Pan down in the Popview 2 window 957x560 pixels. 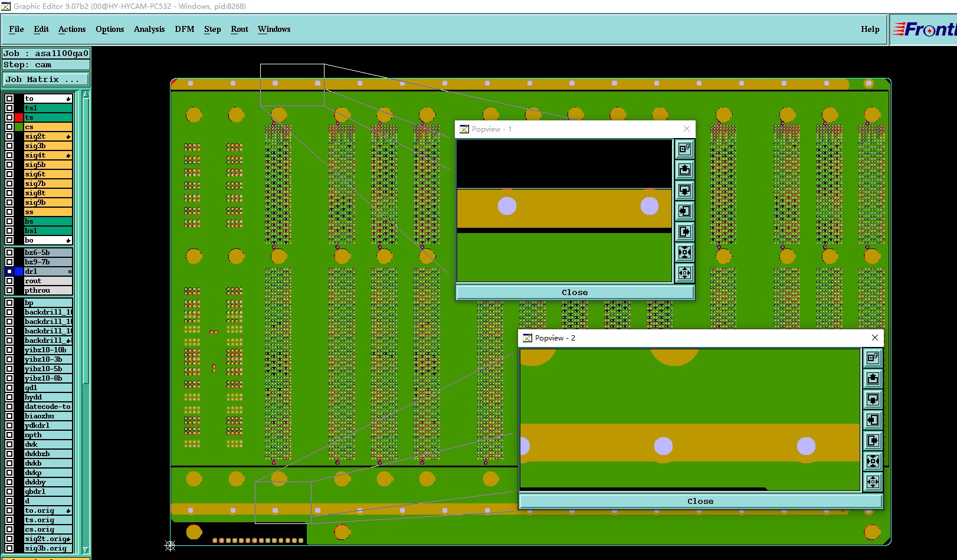pyautogui.click(x=873, y=399)
